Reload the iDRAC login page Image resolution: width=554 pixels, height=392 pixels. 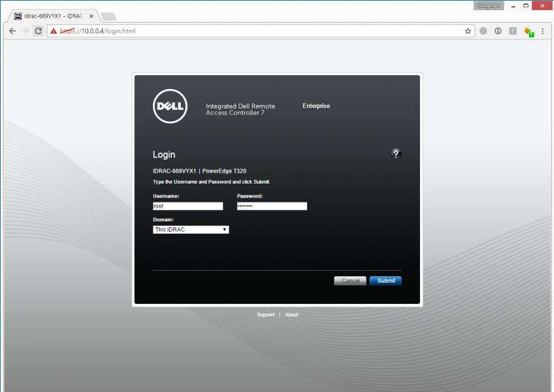pyautogui.click(x=38, y=31)
